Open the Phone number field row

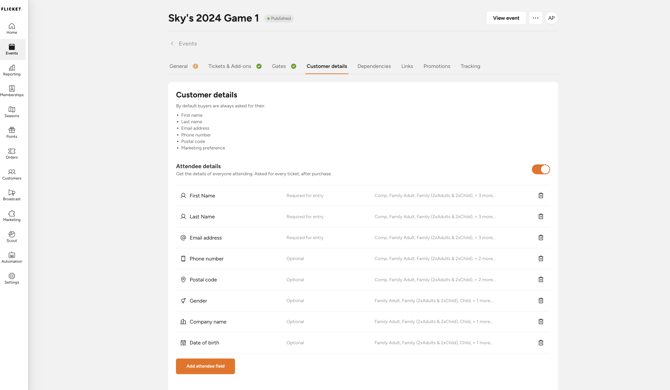pos(363,258)
